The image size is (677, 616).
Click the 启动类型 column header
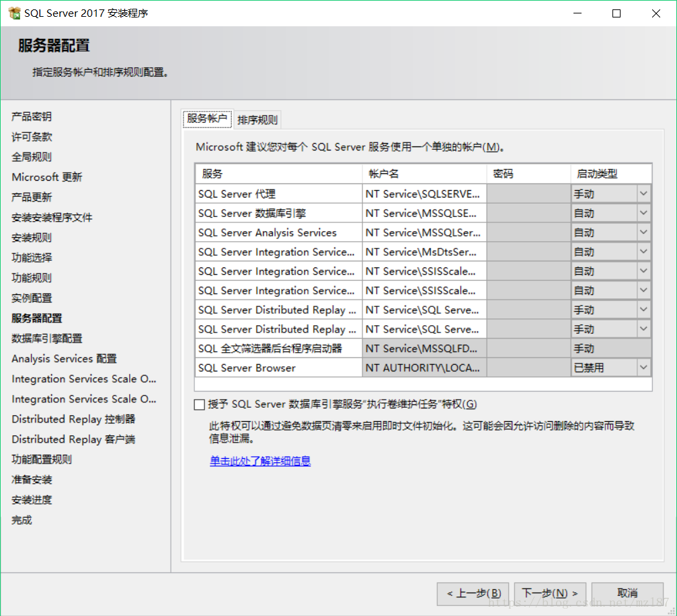click(611, 174)
